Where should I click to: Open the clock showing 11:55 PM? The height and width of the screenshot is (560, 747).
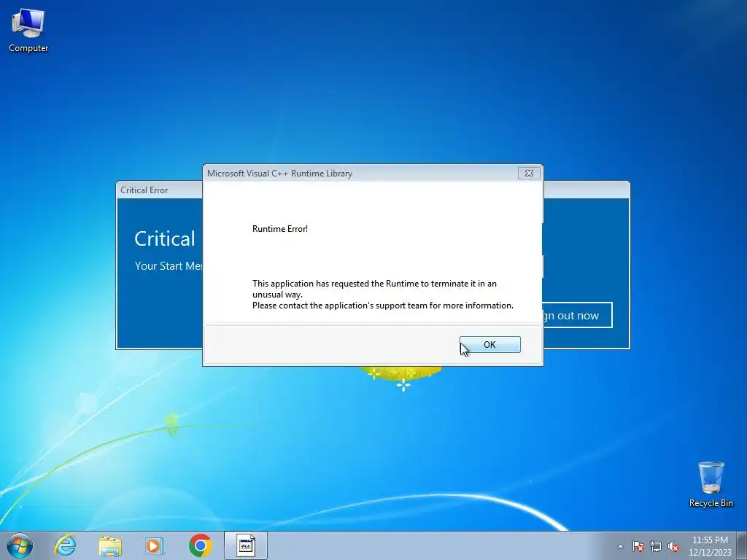710,546
